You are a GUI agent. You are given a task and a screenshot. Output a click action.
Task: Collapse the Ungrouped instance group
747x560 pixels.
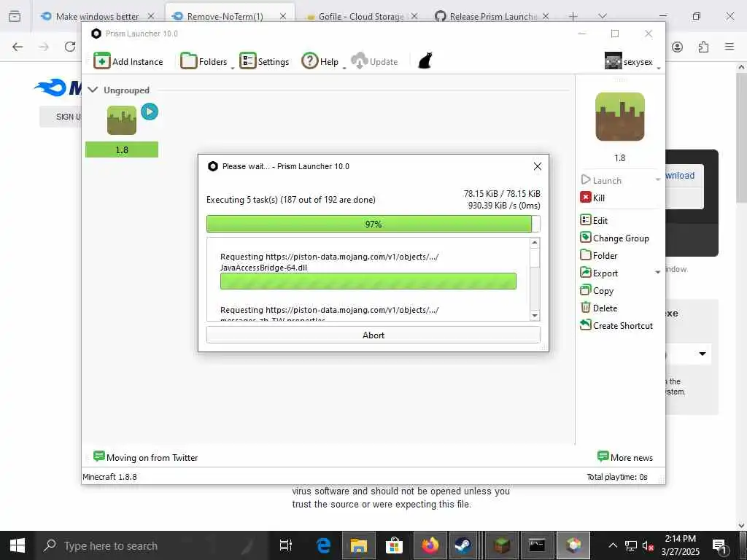(x=93, y=90)
